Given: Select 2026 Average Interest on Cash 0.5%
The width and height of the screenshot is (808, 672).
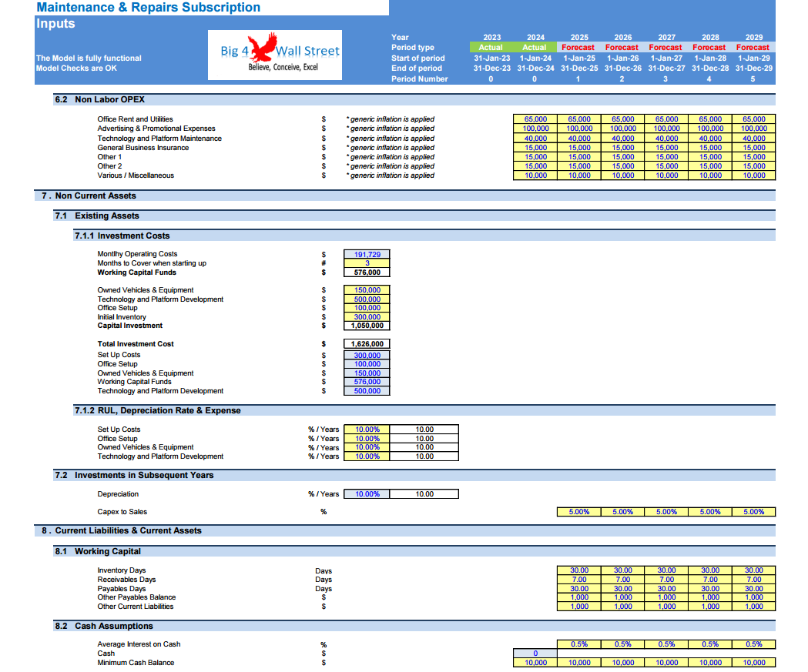Looking at the screenshot, I should pyautogui.click(x=622, y=644).
